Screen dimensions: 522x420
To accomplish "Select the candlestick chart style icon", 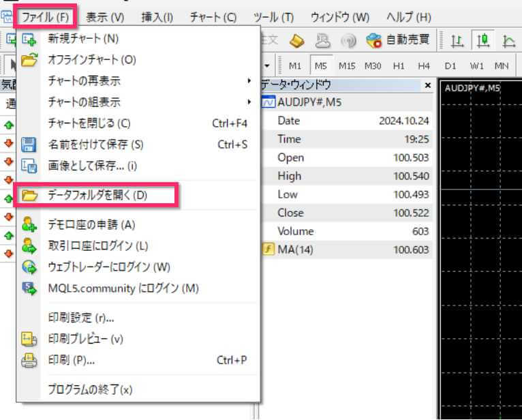I will coord(483,41).
